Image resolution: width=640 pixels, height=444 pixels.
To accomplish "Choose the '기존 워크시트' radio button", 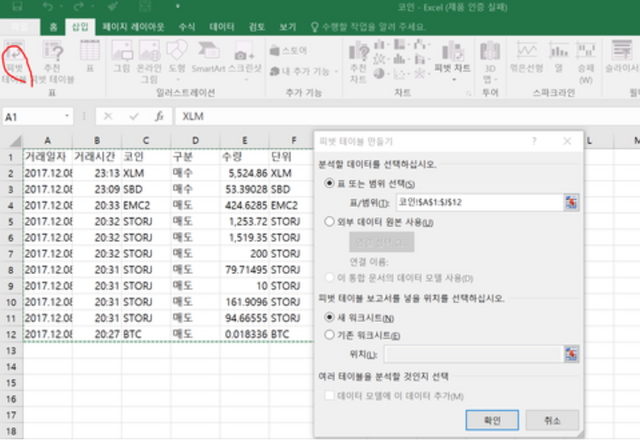I will [x=329, y=335].
